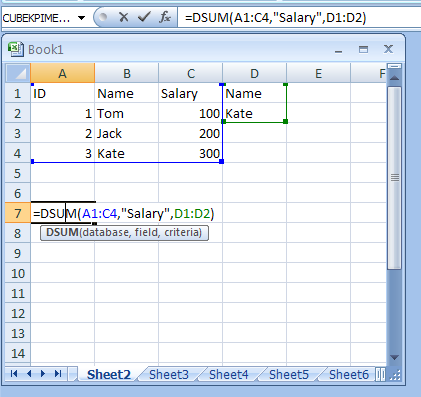Click cell C1 containing Salary
This screenshot has width=421, height=397.
click(x=191, y=93)
